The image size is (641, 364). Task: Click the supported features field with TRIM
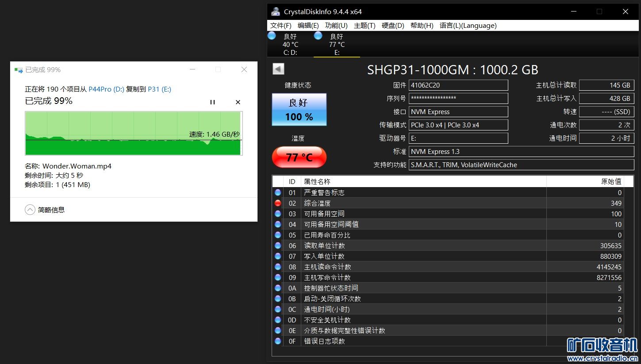click(x=521, y=165)
